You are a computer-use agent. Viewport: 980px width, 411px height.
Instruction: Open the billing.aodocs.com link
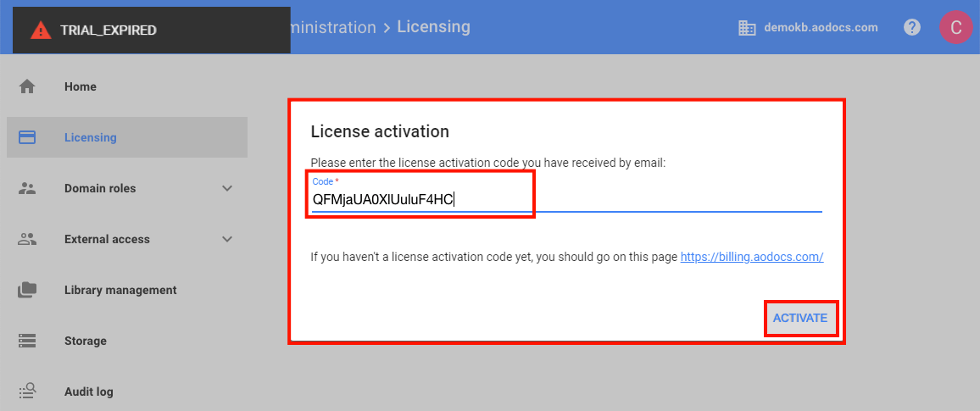752,257
